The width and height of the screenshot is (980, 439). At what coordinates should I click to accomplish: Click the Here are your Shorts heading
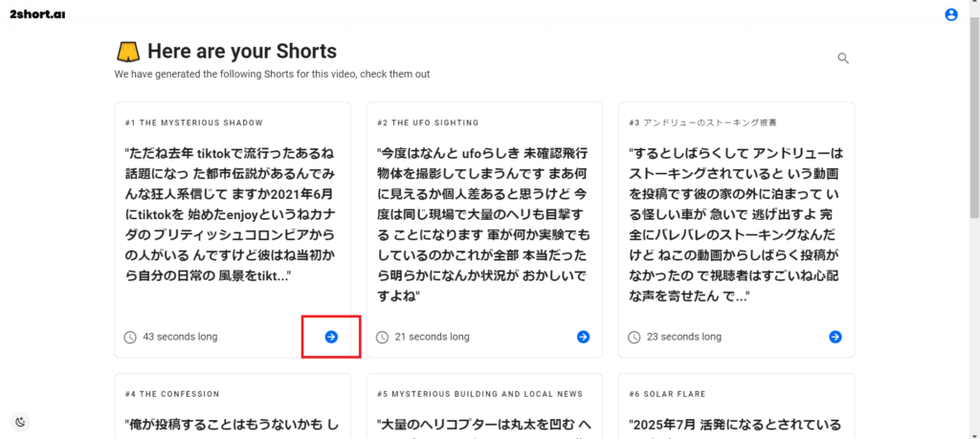point(242,51)
